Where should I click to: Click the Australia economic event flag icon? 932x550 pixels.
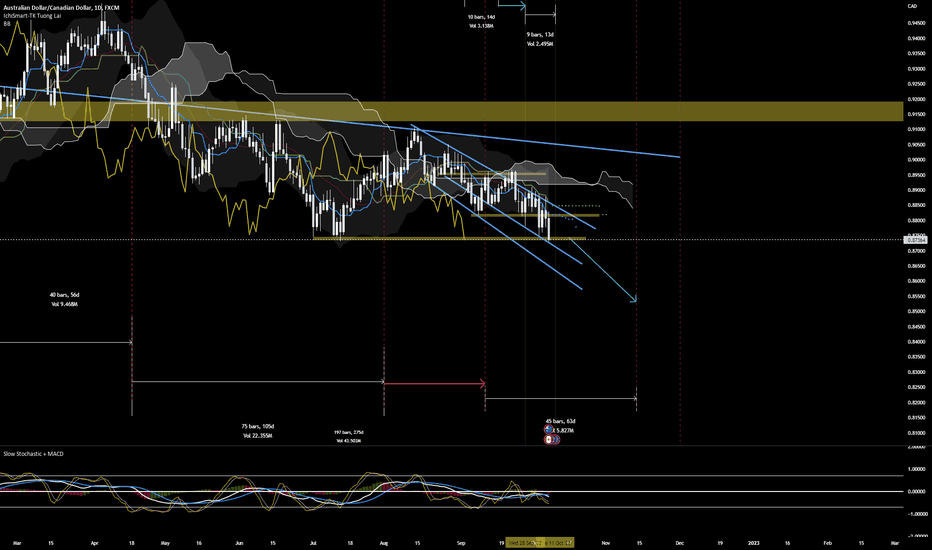click(548, 429)
